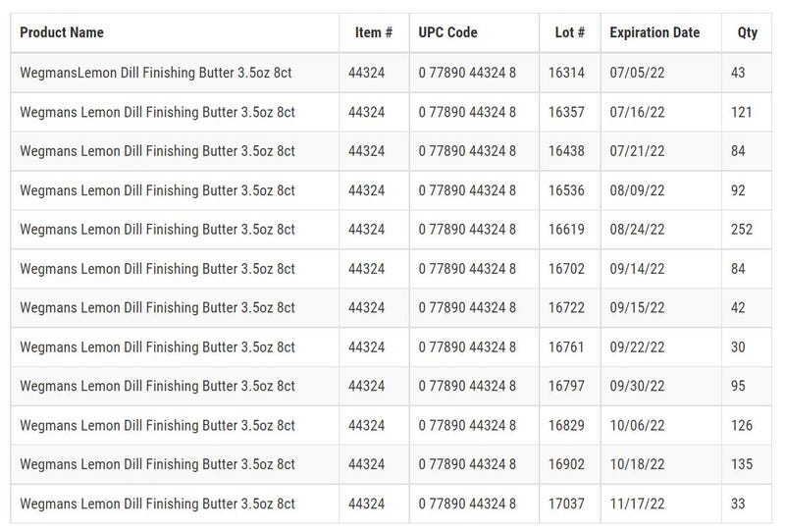Select lot number 16902 cell
The width and height of the screenshot is (785, 532).
[566, 464]
